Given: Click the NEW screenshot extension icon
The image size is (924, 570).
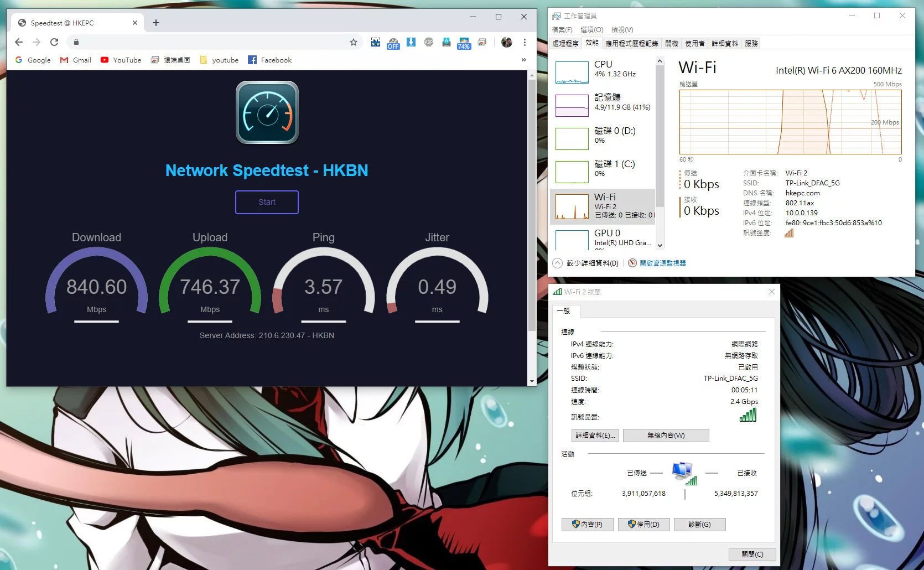Looking at the screenshot, I should coord(376,42).
